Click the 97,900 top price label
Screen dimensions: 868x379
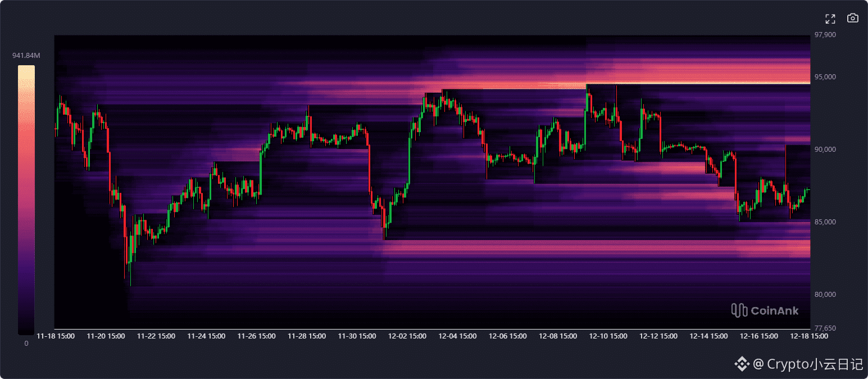click(x=825, y=35)
